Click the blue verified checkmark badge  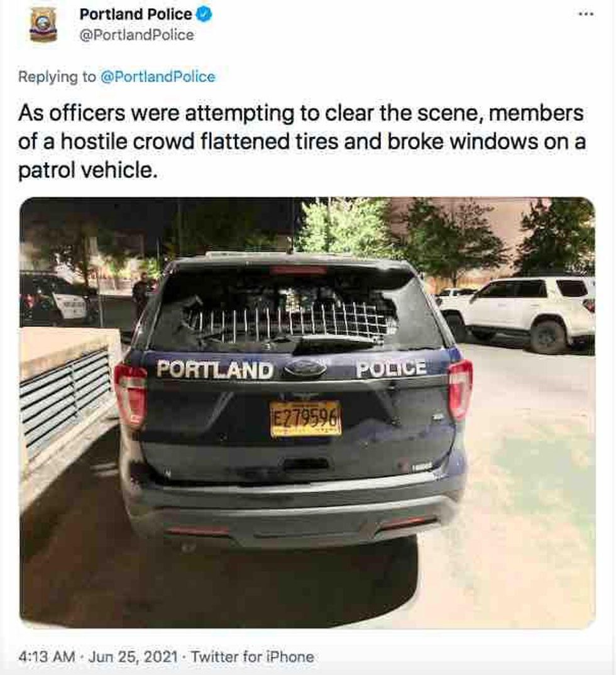pos(204,14)
